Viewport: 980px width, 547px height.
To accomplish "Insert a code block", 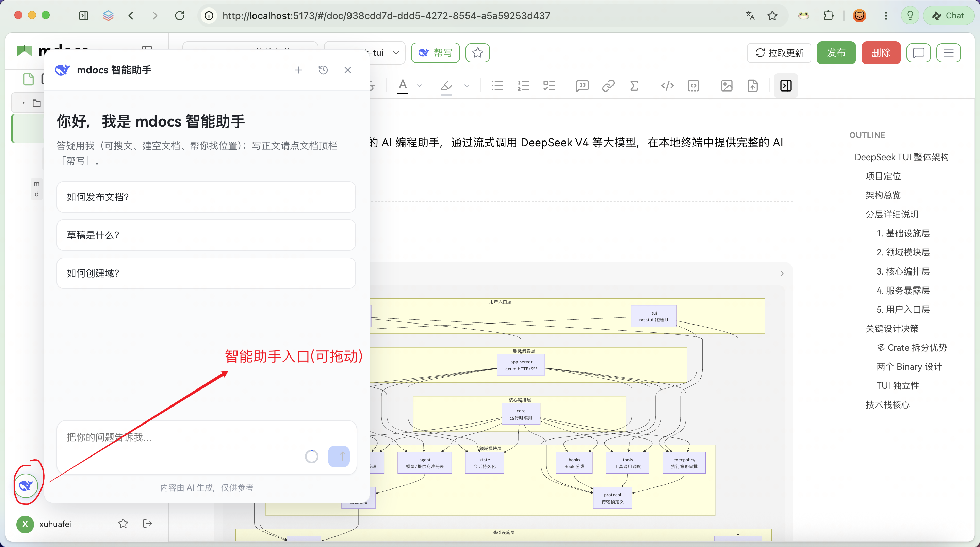I will tap(693, 86).
